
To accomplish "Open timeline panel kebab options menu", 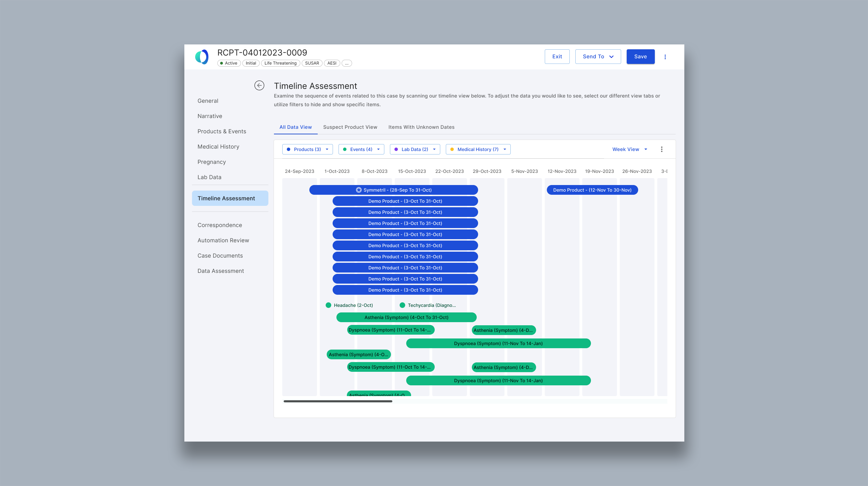I will [661, 149].
